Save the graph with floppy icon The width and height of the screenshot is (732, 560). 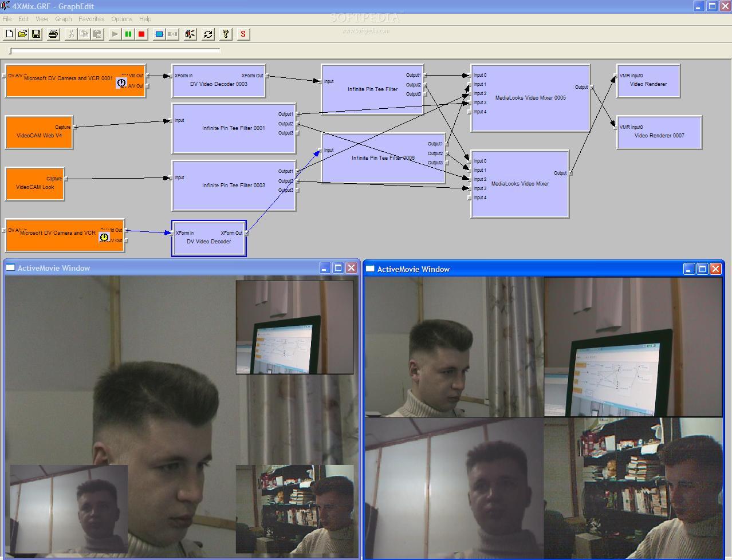36,34
